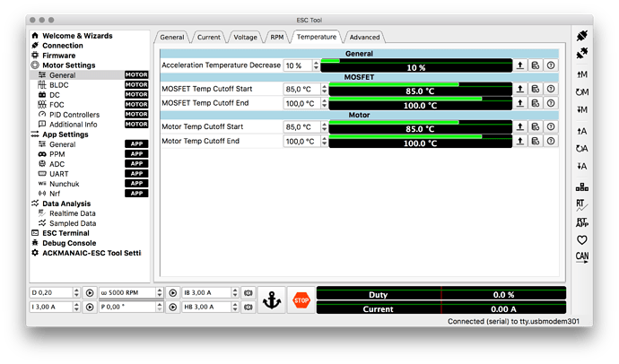
Task: Write app configuration (↓A icon)
Action: pyautogui.click(x=582, y=167)
